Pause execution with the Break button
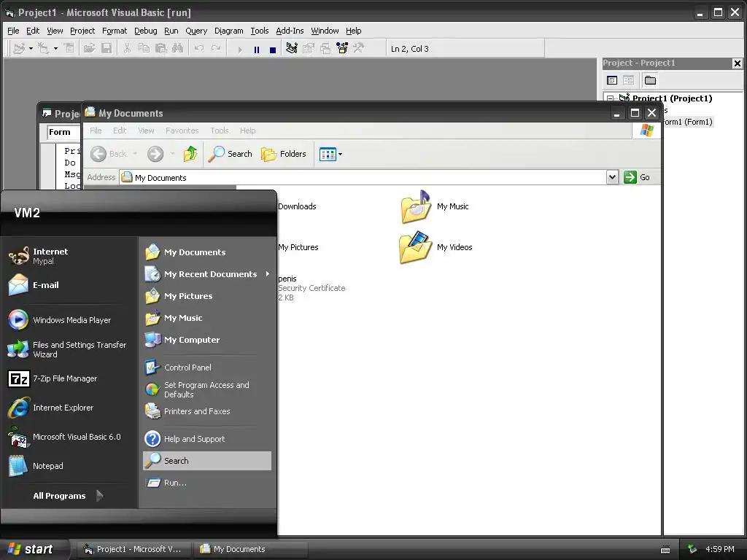Image resolution: width=747 pixels, height=560 pixels. click(x=257, y=50)
